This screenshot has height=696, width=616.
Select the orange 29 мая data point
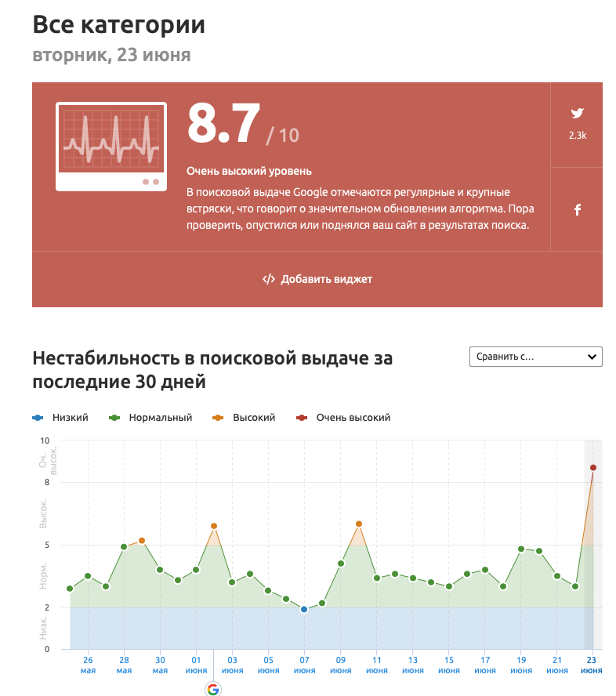point(142,541)
